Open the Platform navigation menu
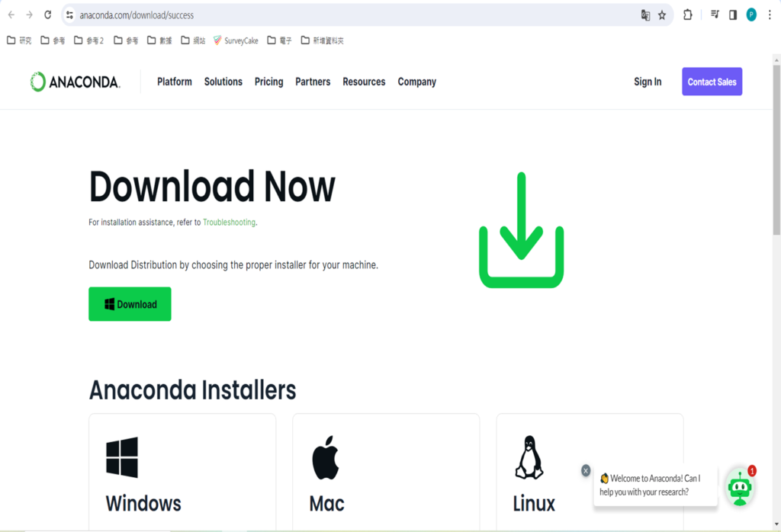This screenshot has width=781, height=532. pyautogui.click(x=175, y=82)
